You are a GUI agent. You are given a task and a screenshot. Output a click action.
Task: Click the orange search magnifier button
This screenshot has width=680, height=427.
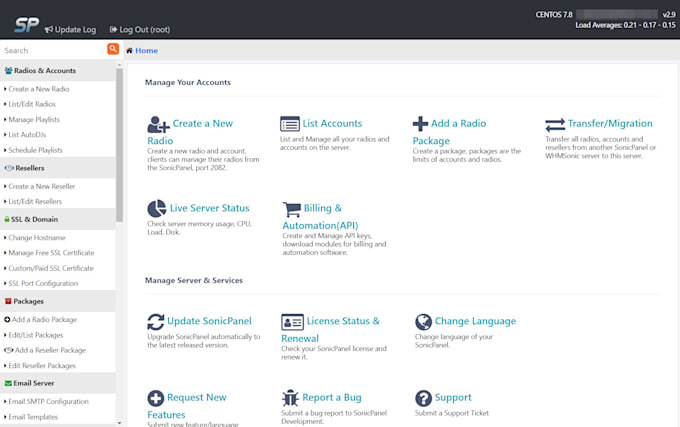tap(113, 49)
